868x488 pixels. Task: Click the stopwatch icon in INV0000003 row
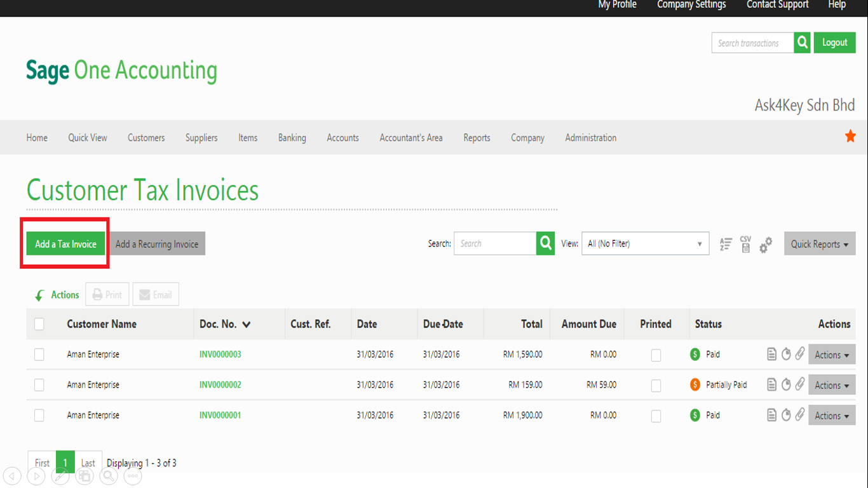coord(786,354)
